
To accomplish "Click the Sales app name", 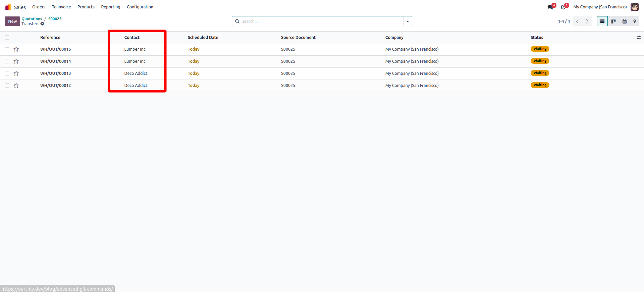I will point(20,7).
